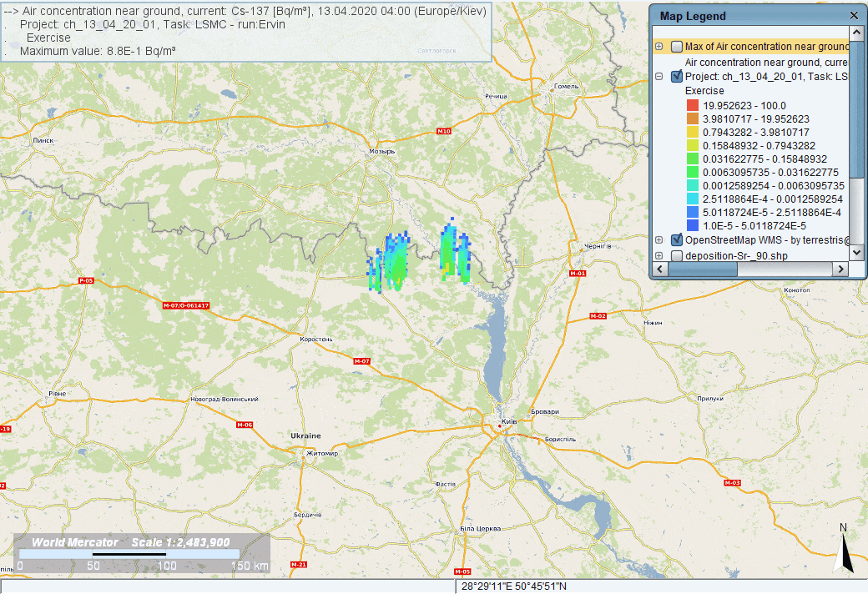Select the deposition-Sr-_90.shp layer name
The width and height of the screenshot is (868, 594).
click(736, 255)
